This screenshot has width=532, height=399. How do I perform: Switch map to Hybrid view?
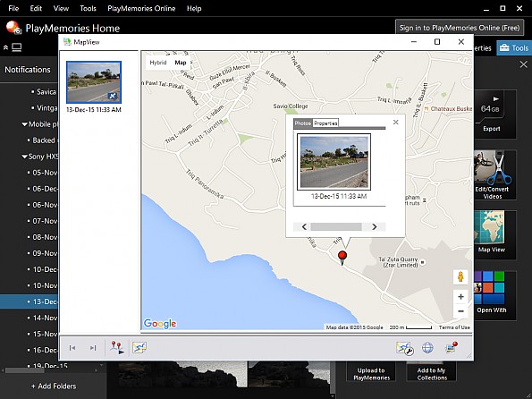(158, 63)
